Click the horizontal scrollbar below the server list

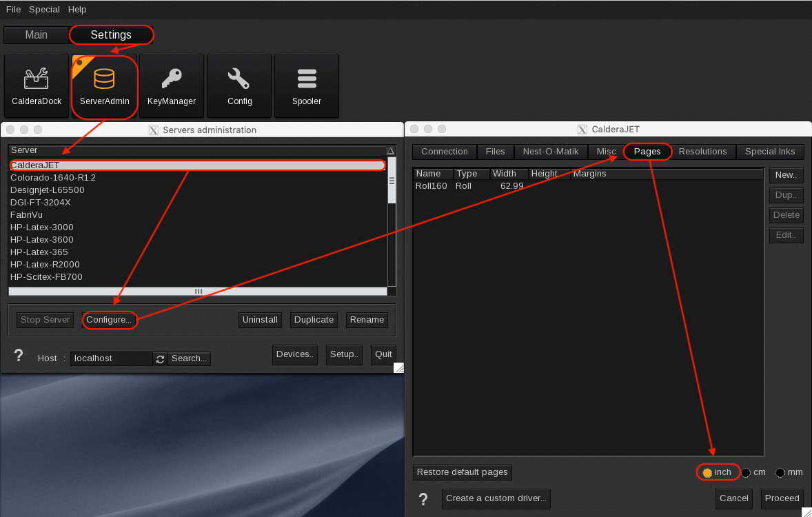199,291
